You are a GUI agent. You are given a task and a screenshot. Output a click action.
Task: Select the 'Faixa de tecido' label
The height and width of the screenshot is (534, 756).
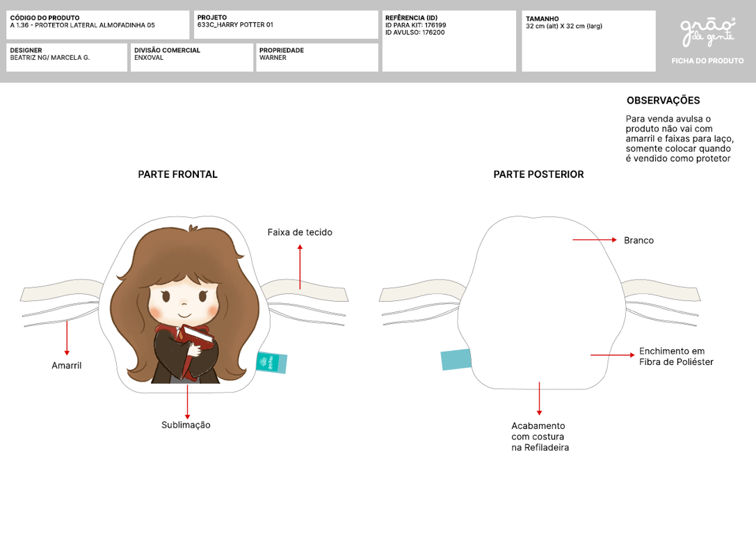[x=300, y=232]
